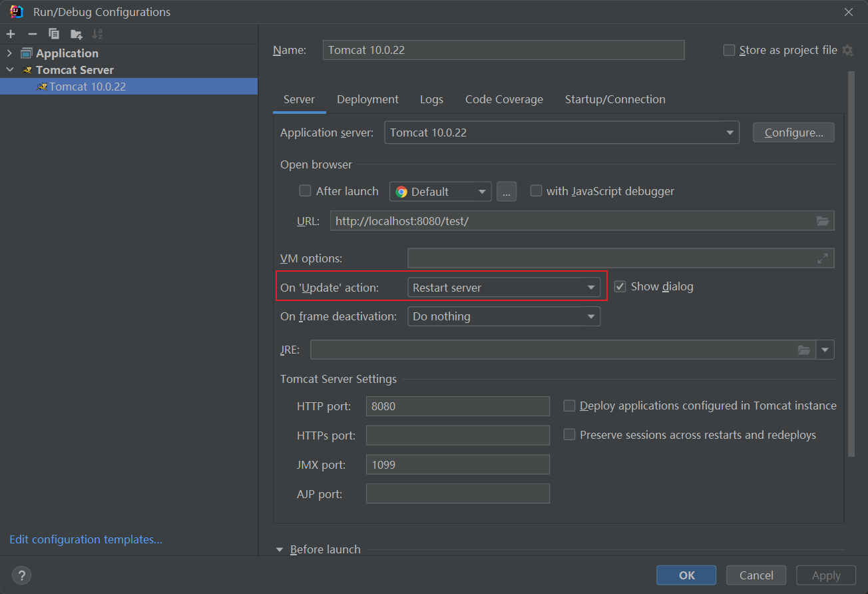Viewport: 868px width, 594px height.
Task: Browse with the URL field folder icon
Action: point(823,220)
